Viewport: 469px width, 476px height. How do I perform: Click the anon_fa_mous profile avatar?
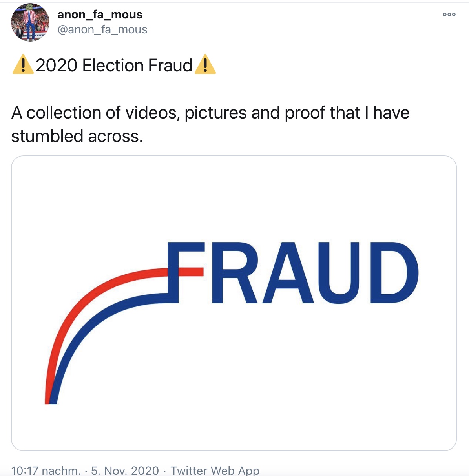click(x=30, y=22)
